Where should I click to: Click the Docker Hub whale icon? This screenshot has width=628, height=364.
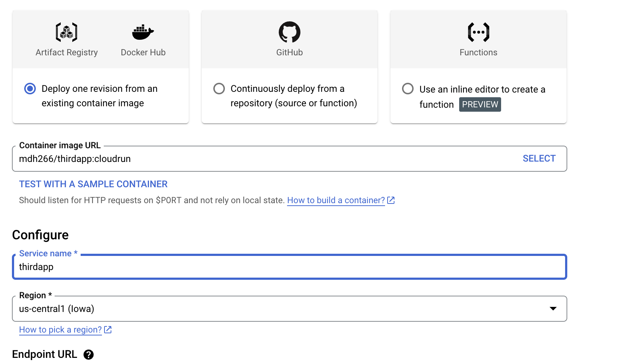point(143,32)
